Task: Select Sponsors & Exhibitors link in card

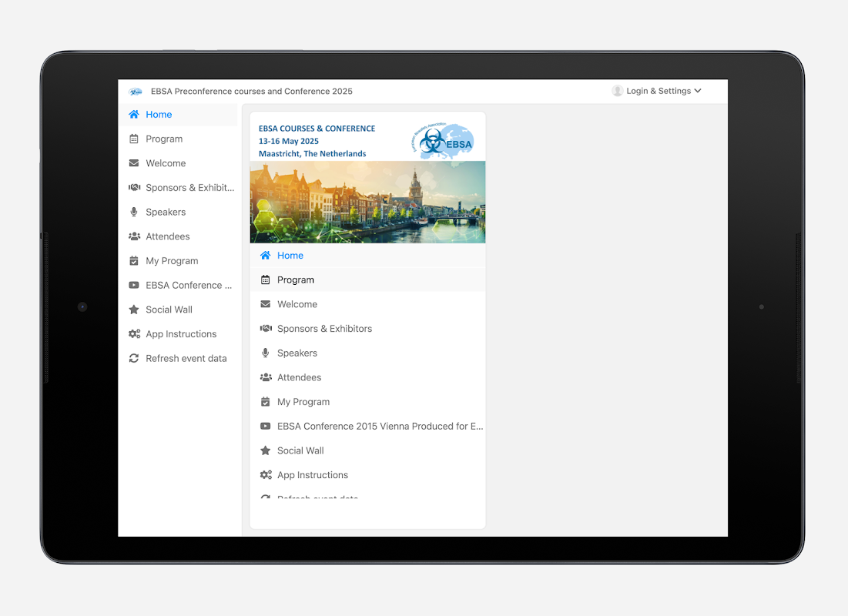Action: pyautogui.click(x=367, y=328)
